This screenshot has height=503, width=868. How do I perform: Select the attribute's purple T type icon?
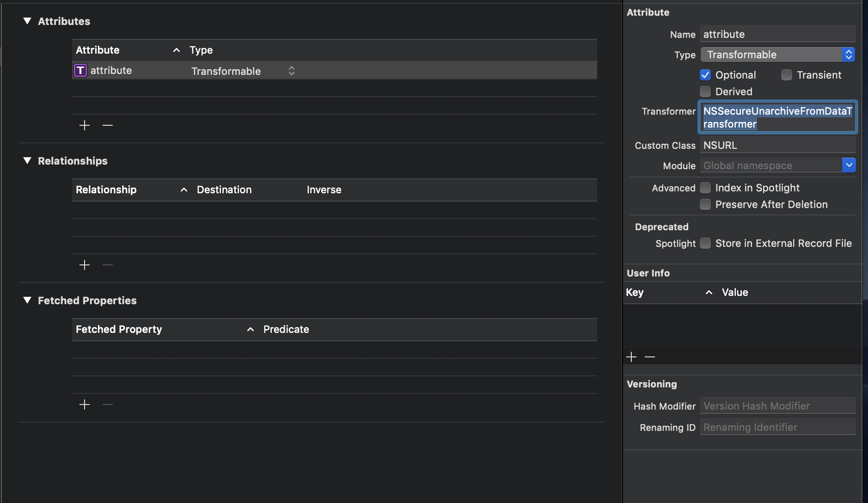tap(80, 70)
